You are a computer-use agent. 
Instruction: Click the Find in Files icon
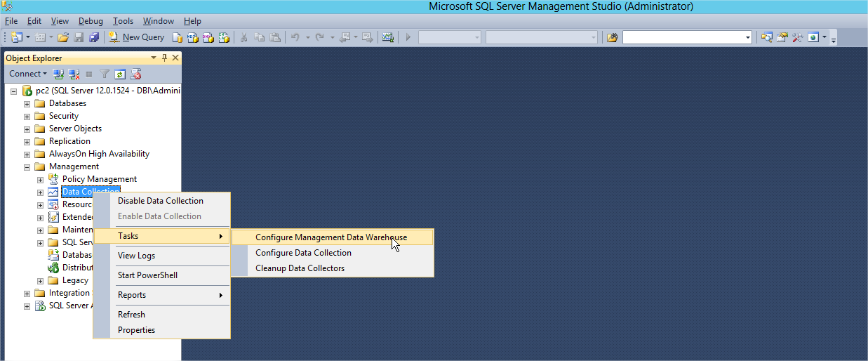612,37
